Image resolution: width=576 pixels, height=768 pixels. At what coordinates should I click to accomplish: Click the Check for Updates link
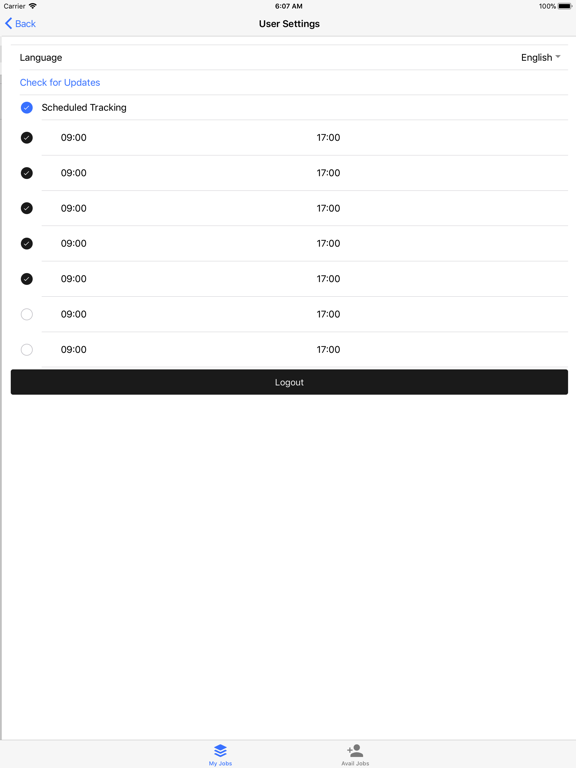tap(60, 82)
